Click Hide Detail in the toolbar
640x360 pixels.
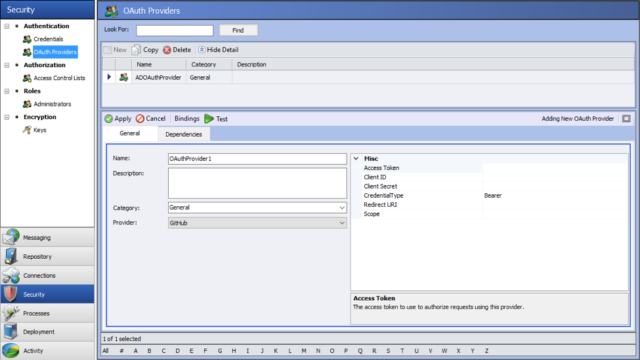point(218,50)
